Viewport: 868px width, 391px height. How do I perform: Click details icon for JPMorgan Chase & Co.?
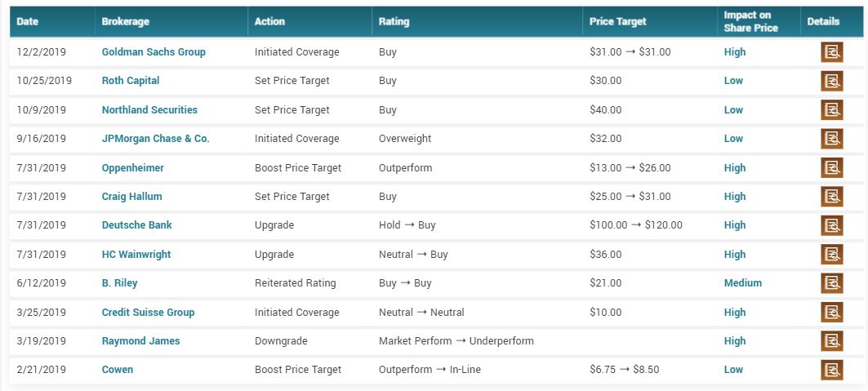tap(831, 139)
